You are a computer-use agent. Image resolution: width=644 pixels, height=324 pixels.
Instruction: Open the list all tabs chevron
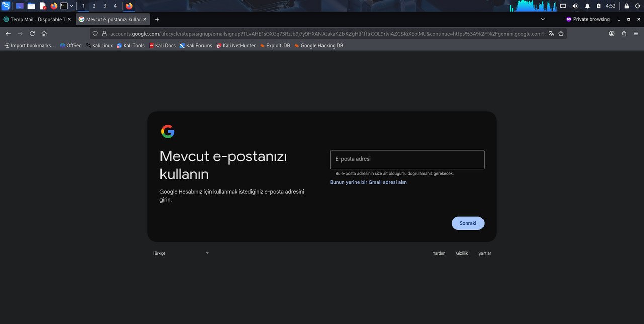pos(543,19)
